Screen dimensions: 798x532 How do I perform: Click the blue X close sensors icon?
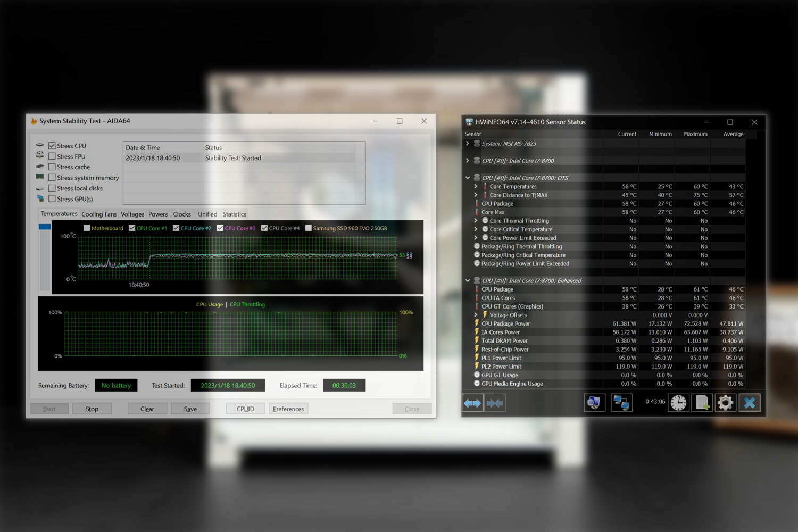[749, 403]
